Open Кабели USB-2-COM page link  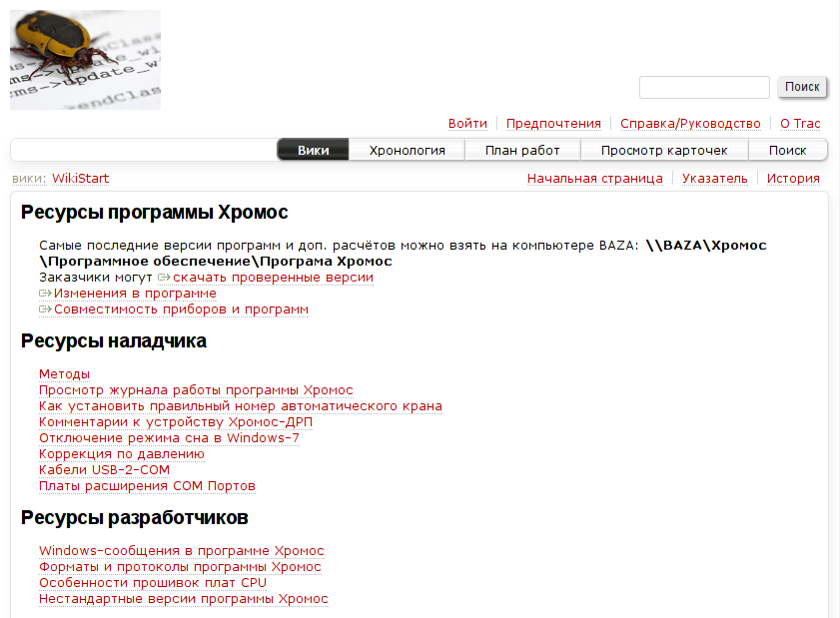point(104,470)
